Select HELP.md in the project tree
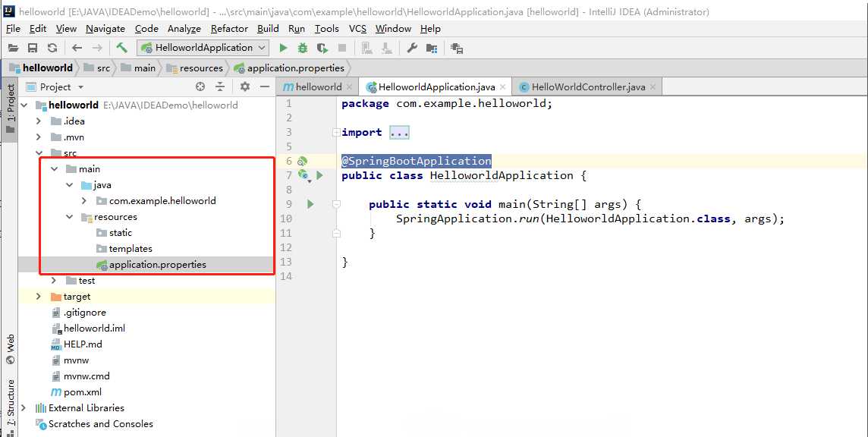868x437 pixels. click(77, 344)
